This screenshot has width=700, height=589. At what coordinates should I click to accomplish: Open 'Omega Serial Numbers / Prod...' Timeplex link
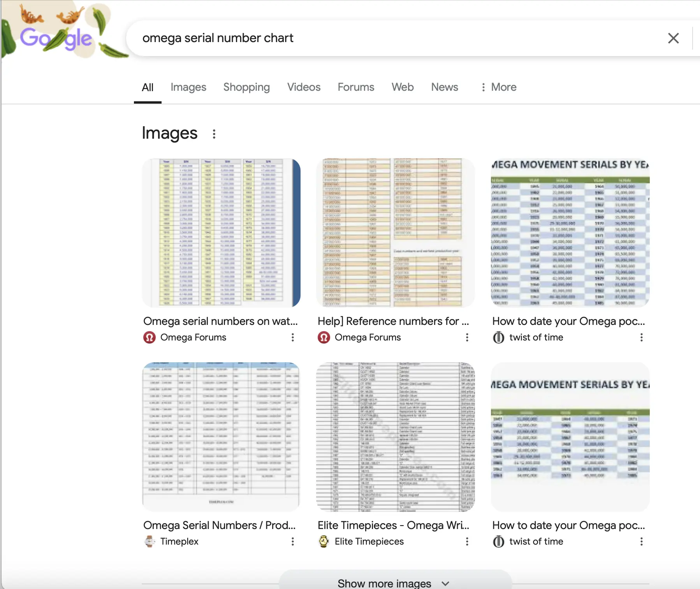coord(220,525)
